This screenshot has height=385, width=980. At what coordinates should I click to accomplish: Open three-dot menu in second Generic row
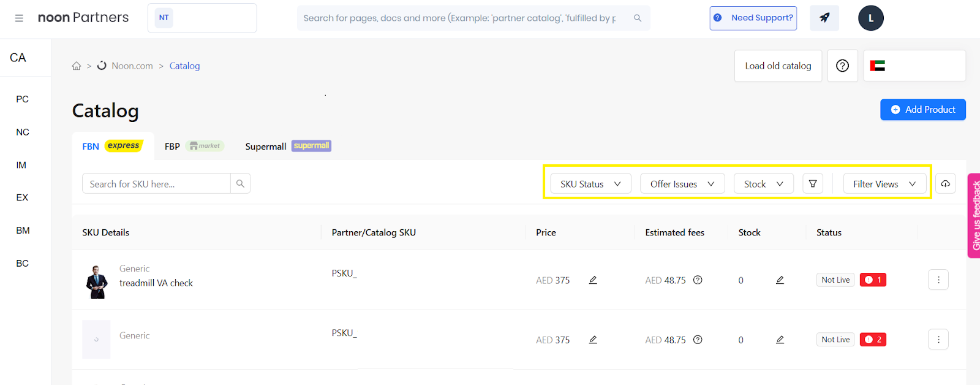click(x=938, y=339)
